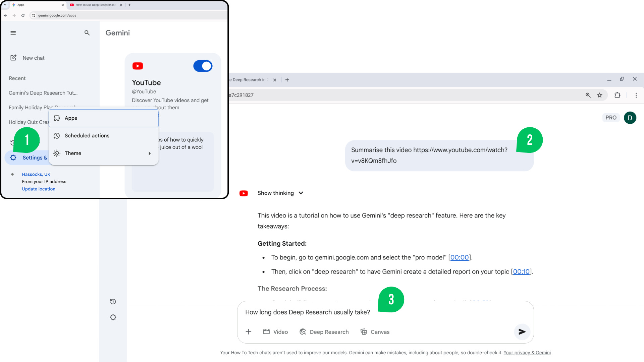Bookmark page with star icon

(600, 95)
